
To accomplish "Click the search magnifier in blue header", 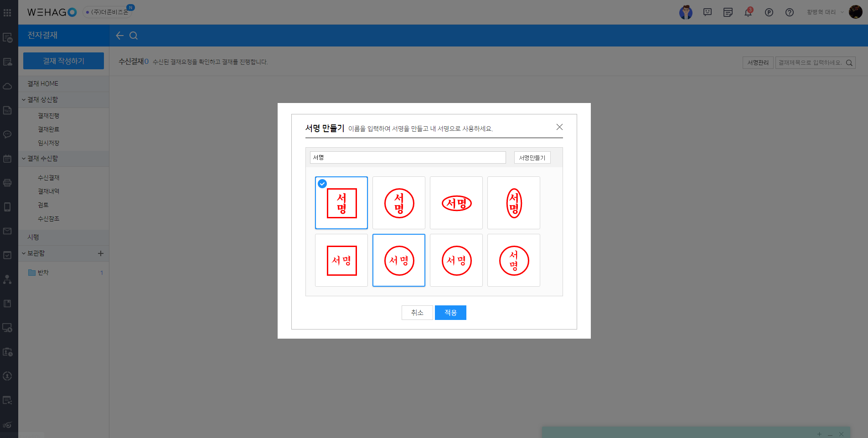I will 134,36.
